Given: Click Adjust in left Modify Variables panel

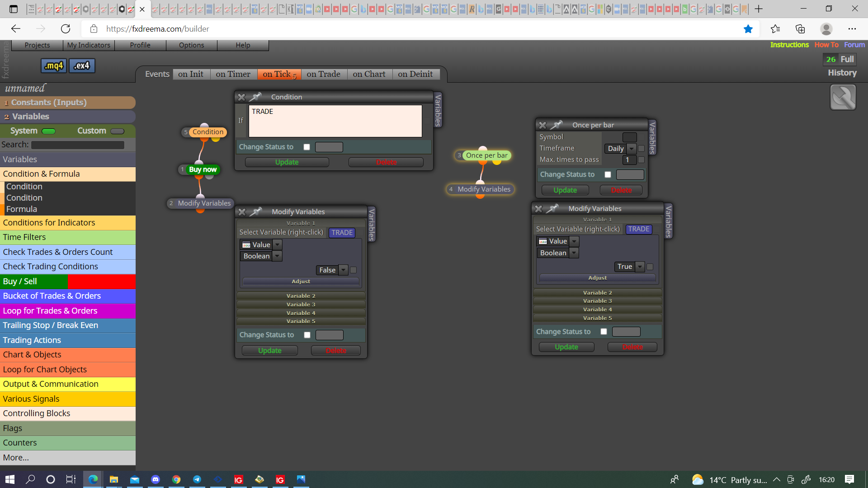Looking at the screenshot, I should pyautogui.click(x=301, y=282).
